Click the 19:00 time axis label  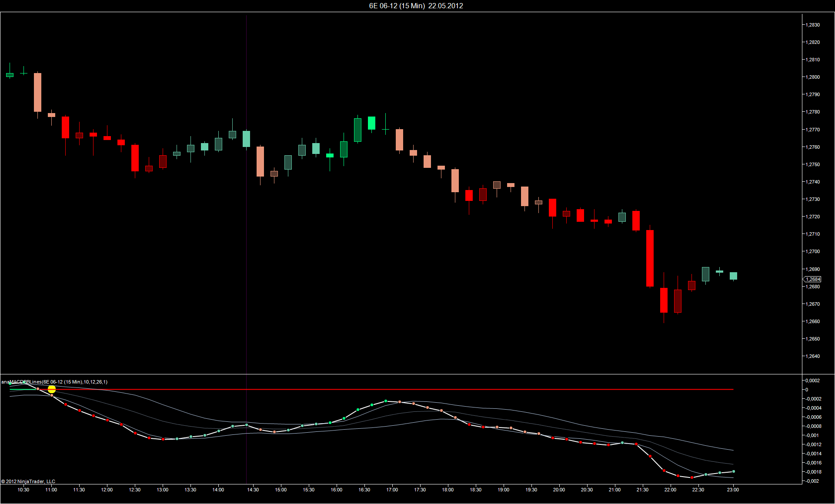pyautogui.click(x=504, y=490)
